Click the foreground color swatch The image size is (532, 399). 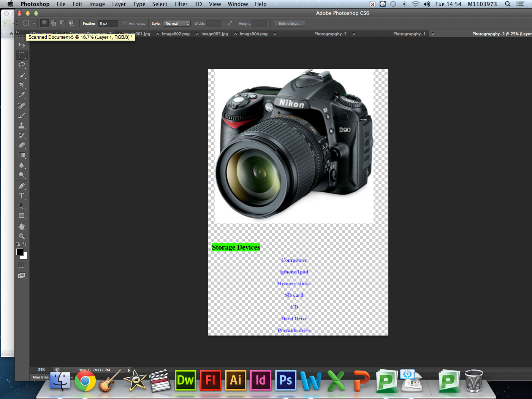(x=20, y=252)
